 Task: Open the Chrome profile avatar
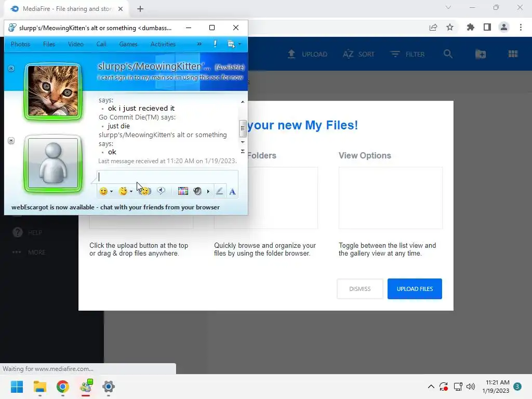pos(504,27)
